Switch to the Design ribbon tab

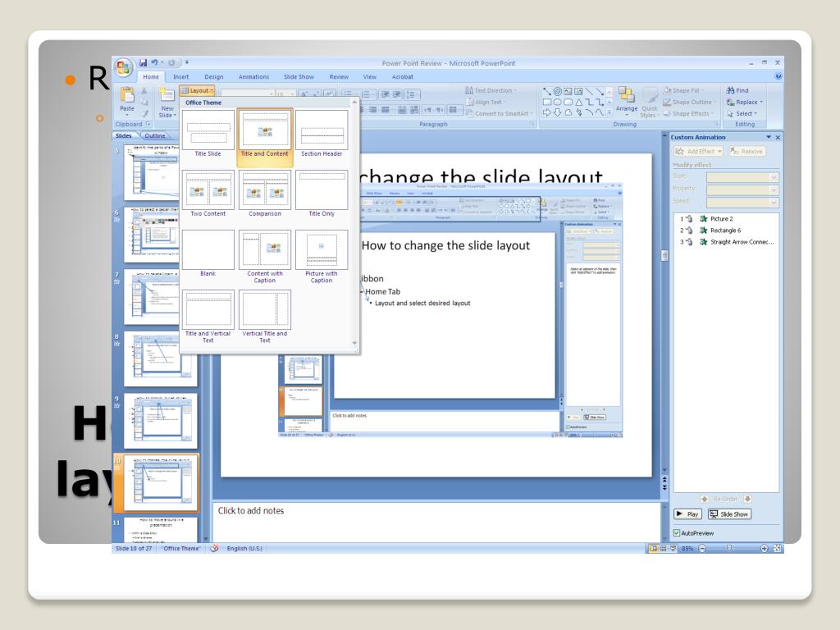(214, 76)
